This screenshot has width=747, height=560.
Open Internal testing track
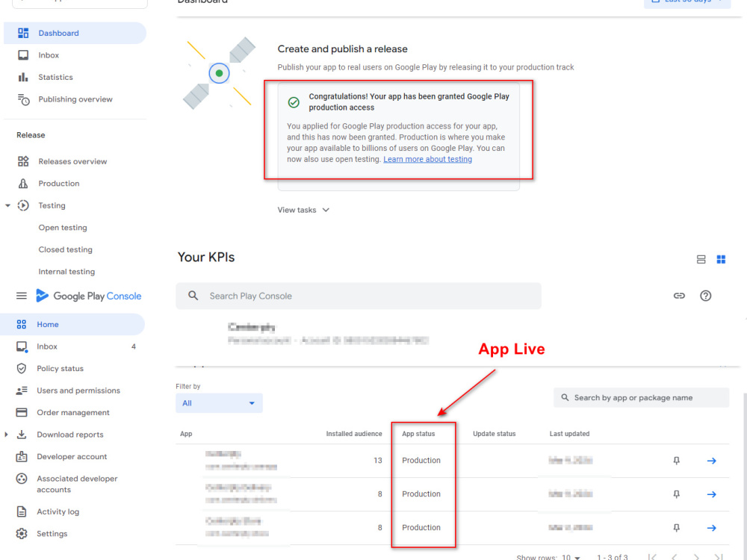pyautogui.click(x=66, y=272)
